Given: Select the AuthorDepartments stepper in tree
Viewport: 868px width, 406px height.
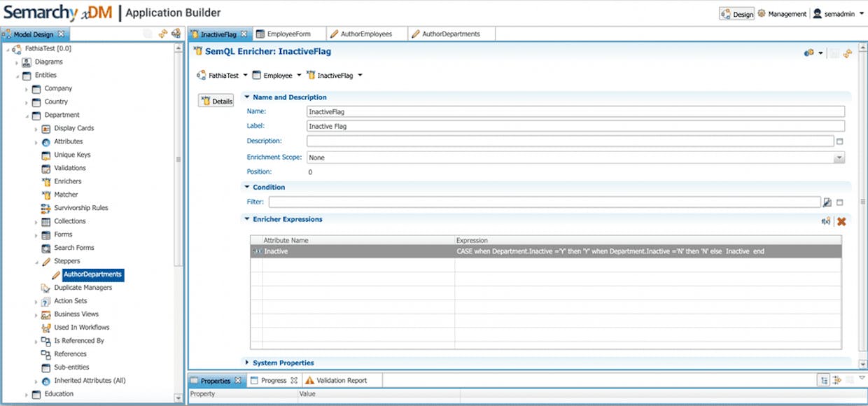Looking at the screenshot, I should click(92, 274).
